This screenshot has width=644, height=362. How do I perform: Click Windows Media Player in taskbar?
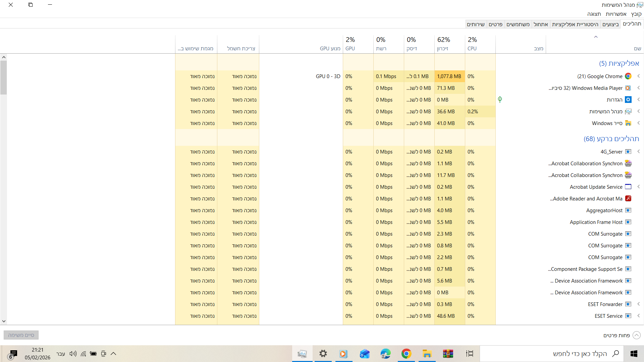[343, 354]
